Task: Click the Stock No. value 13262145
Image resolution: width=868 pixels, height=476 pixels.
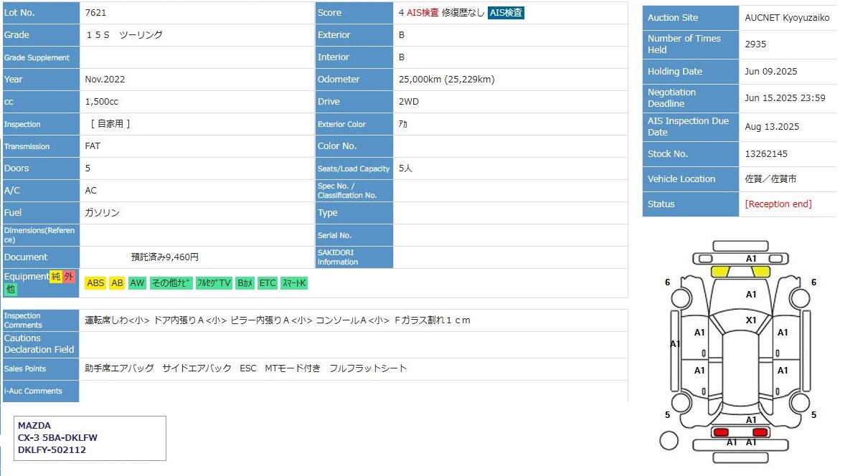Action: click(x=766, y=154)
